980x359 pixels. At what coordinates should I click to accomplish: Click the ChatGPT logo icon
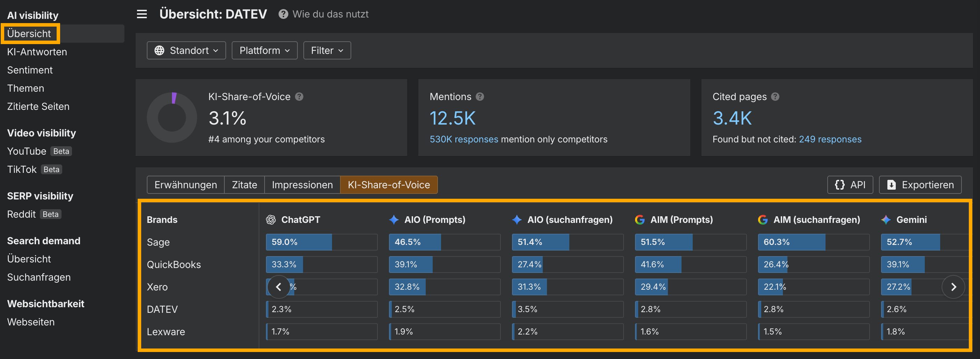(271, 220)
